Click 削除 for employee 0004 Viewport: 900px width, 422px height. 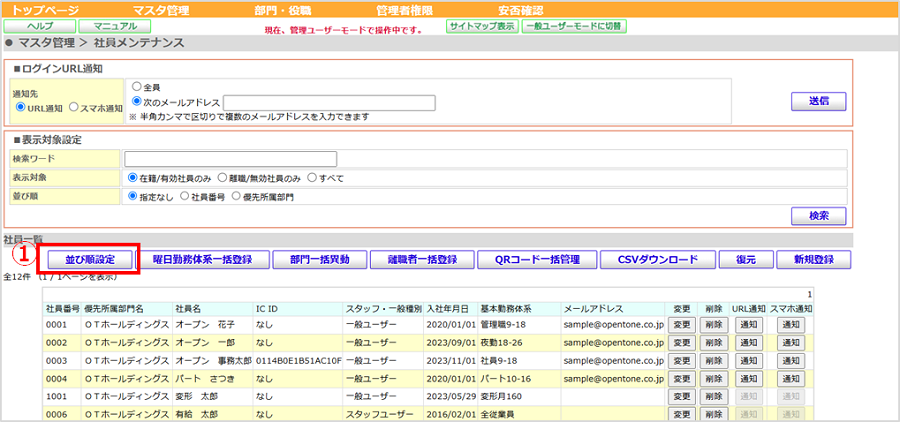coord(713,379)
